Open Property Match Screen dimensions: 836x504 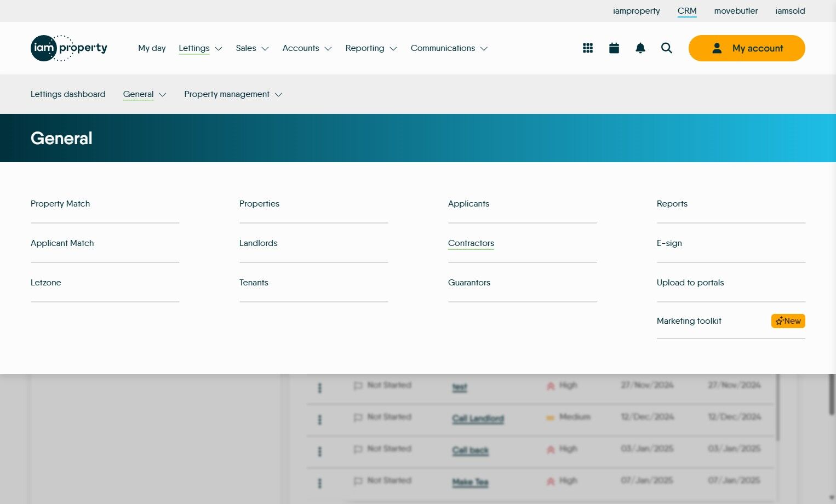[60, 204]
